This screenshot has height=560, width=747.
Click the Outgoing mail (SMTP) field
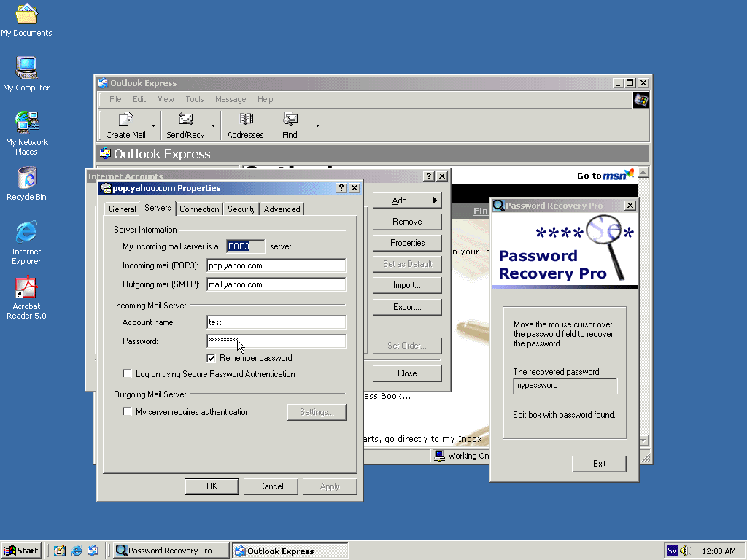tap(276, 284)
